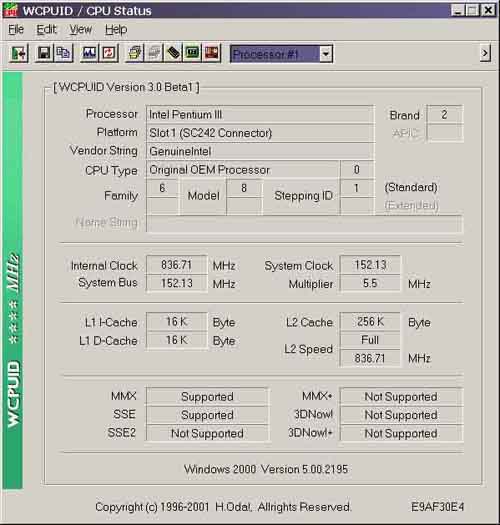500x525 pixels.
Task: Click the Stepping ID standard value 1
Action: [357, 188]
